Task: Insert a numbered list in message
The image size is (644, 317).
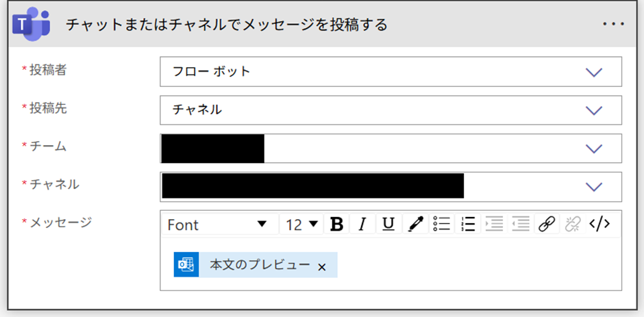Action: [x=468, y=224]
